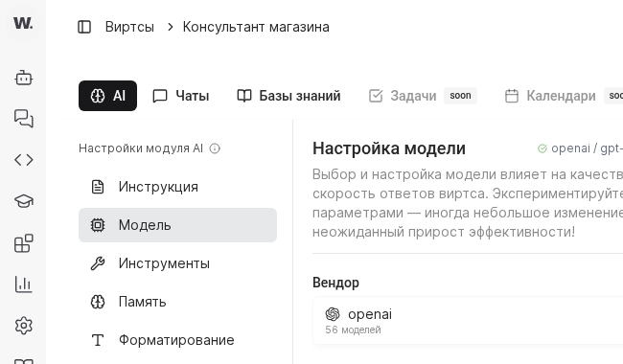
Task: Click the Задачи tab marked soon
Action: pos(423,96)
